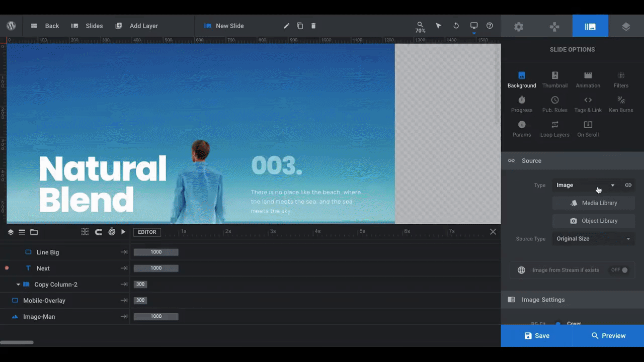
Task: Switch to layer options tab
Action: 626,27
